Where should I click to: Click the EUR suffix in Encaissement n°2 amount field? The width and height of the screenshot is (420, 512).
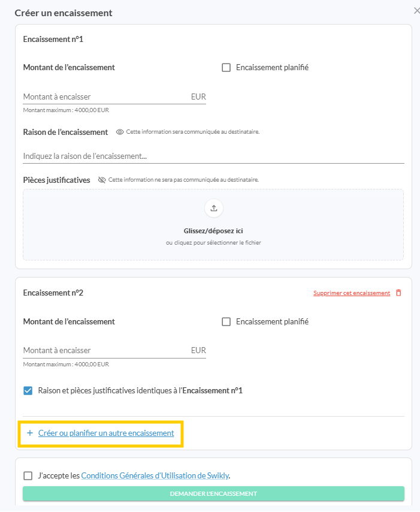coord(198,351)
